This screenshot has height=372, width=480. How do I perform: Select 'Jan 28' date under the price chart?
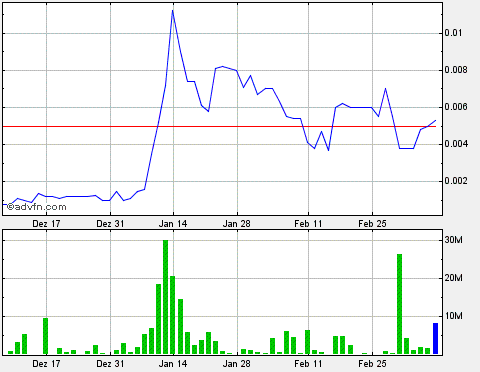click(x=237, y=224)
